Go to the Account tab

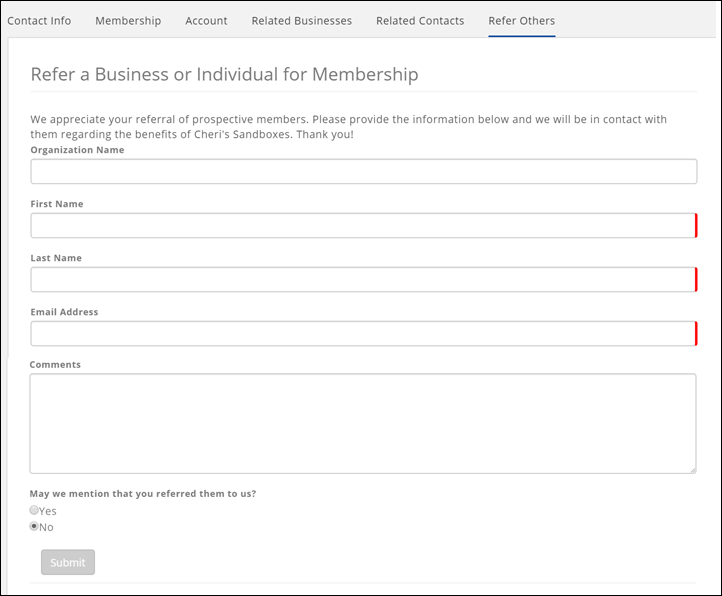point(206,21)
